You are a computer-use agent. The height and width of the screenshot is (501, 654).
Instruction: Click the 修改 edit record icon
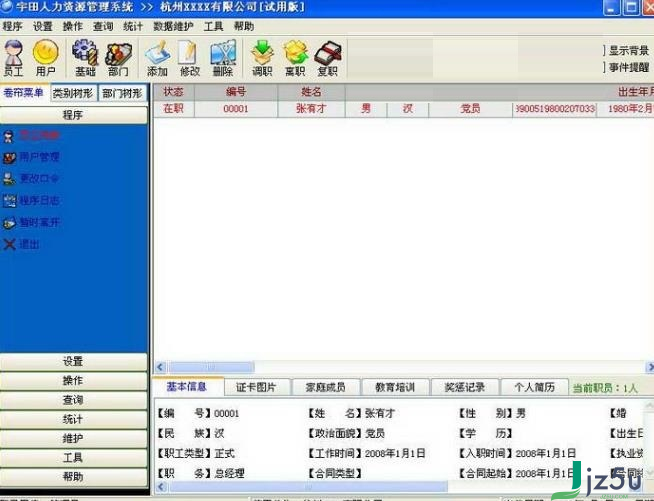pos(190,58)
